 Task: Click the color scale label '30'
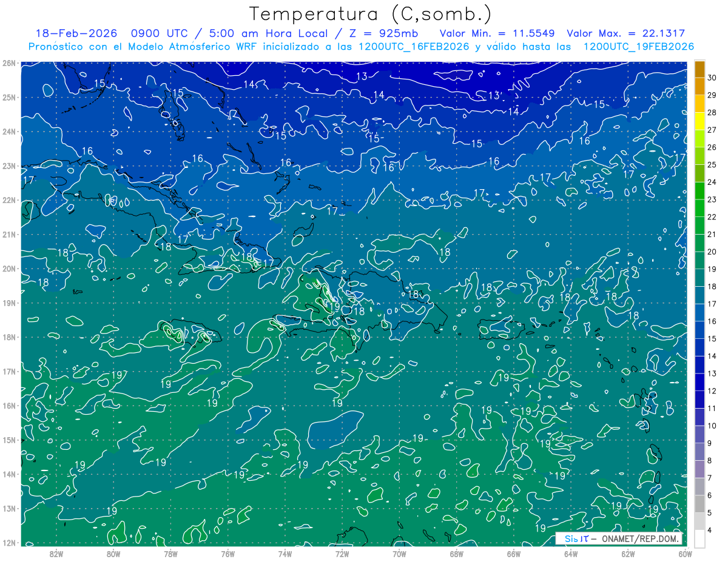[x=712, y=78]
